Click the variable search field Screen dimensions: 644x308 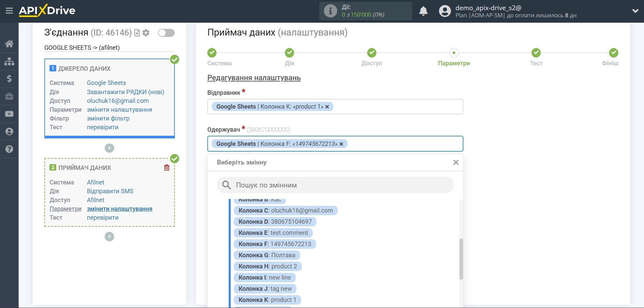(335, 185)
